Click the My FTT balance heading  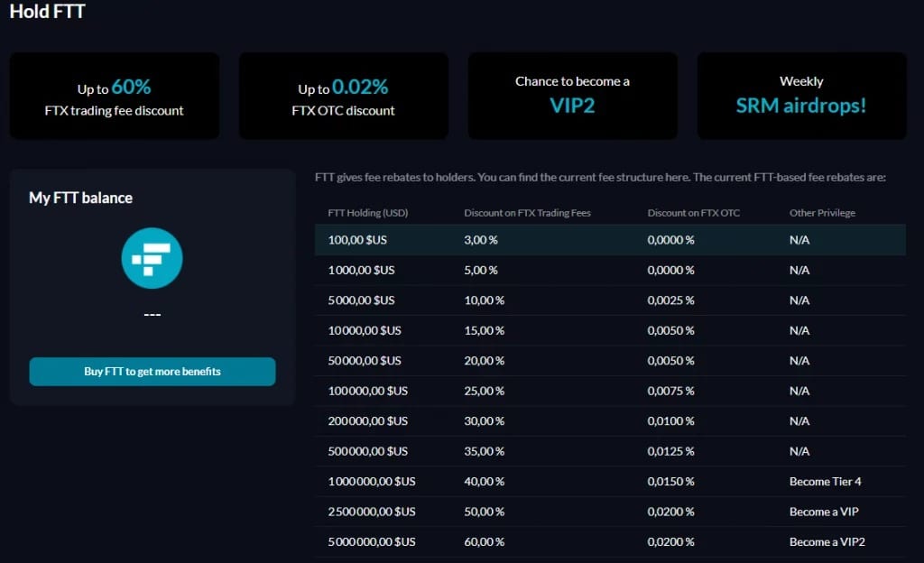pyautogui.click(x=80, y=198)
